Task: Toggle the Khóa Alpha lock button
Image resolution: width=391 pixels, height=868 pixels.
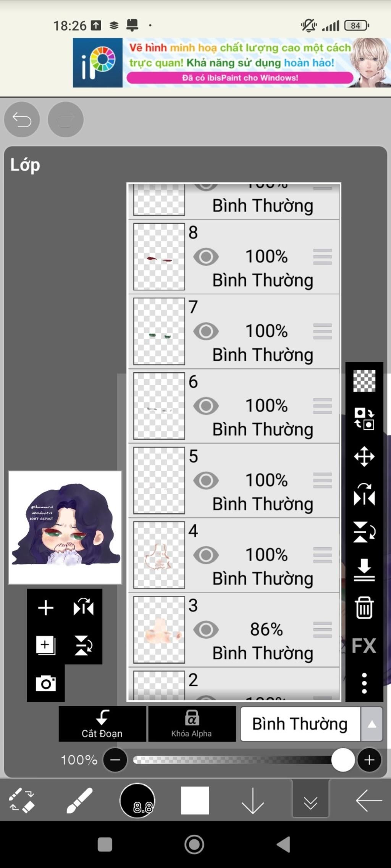Action: [x=192, y=724]
